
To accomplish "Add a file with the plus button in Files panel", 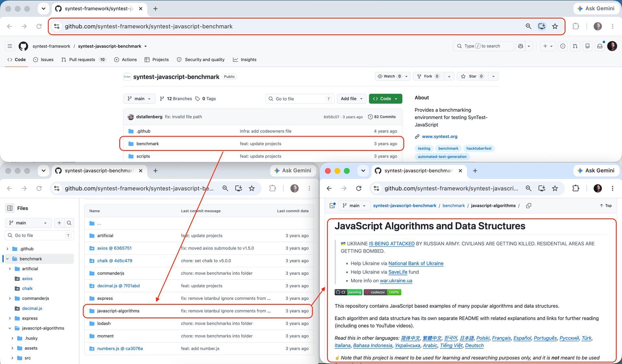I will click(59, 223).
